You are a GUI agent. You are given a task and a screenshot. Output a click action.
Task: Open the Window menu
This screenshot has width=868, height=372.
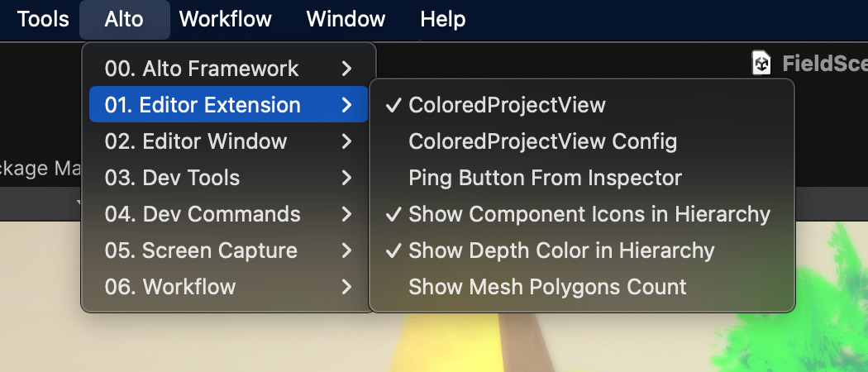pyautogui.click(x=346, y=19)
